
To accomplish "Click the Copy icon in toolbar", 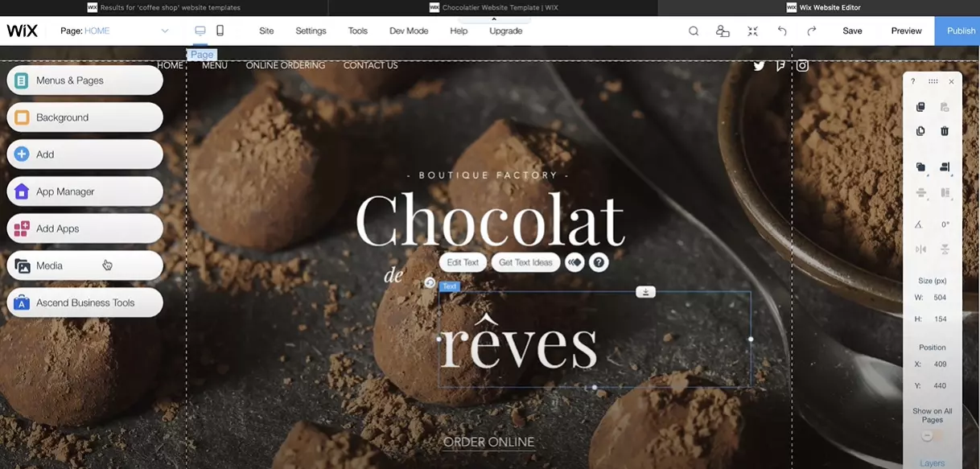I will click(920, 107).
